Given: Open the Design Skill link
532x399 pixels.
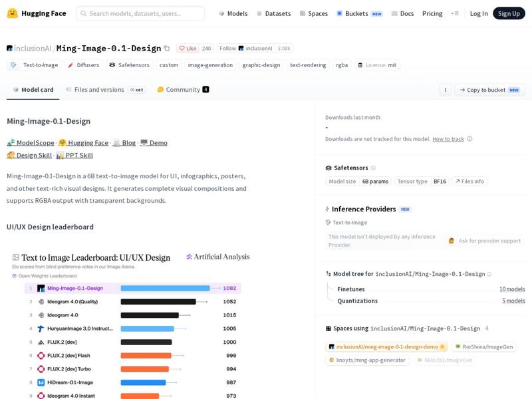Looking at the screenshot, I should [29, 156].
